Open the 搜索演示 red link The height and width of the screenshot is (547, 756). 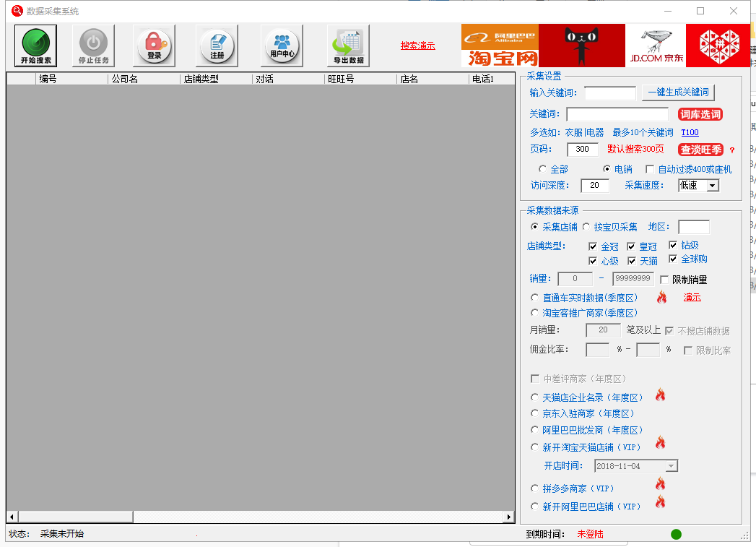[417, 46]
